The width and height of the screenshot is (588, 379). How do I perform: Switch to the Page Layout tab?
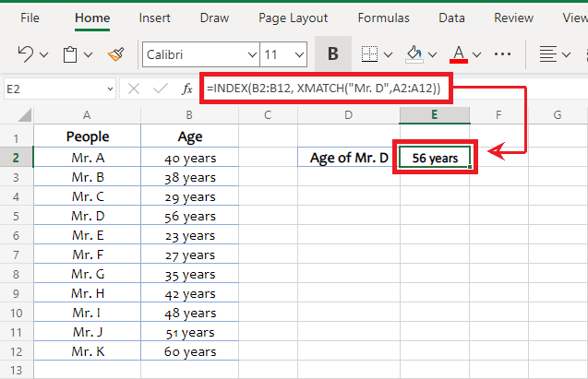(x=293, y=18)
